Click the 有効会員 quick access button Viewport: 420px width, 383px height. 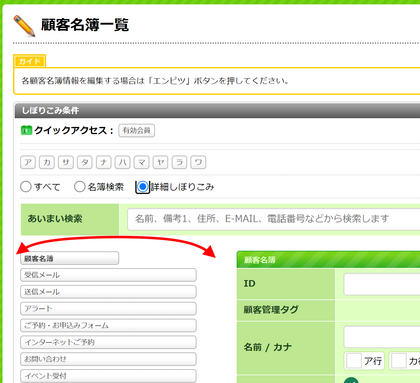137,130
